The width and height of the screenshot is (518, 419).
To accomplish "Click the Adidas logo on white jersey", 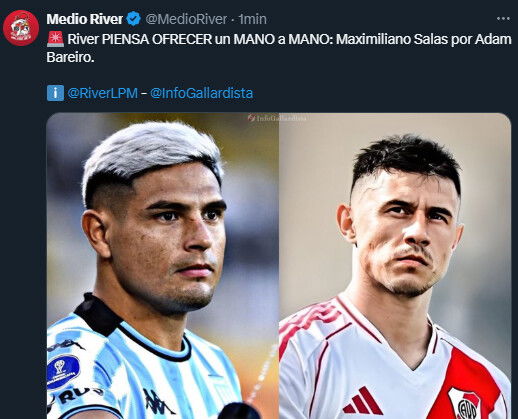I will (x=363, y=401).
